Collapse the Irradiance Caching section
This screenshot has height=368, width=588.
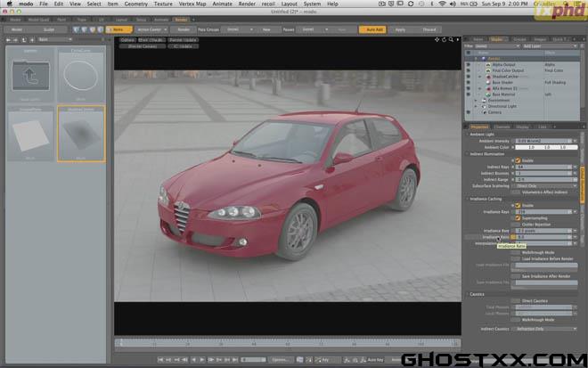(468, 200)
